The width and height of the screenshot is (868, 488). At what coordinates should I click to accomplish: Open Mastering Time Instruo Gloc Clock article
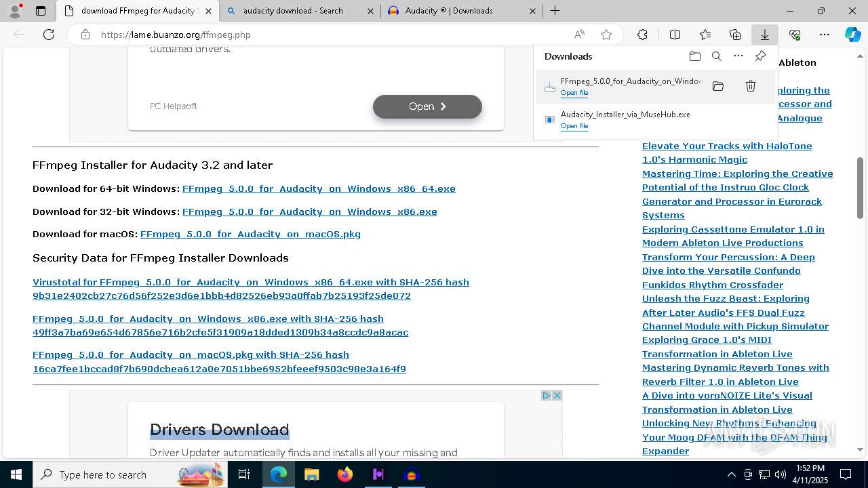point(738,195)
